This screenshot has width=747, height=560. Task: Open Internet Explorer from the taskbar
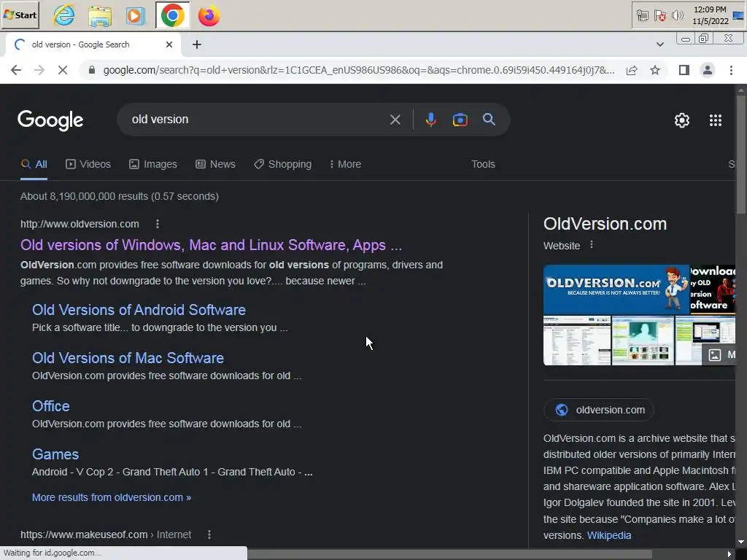(x=64, y=16)
